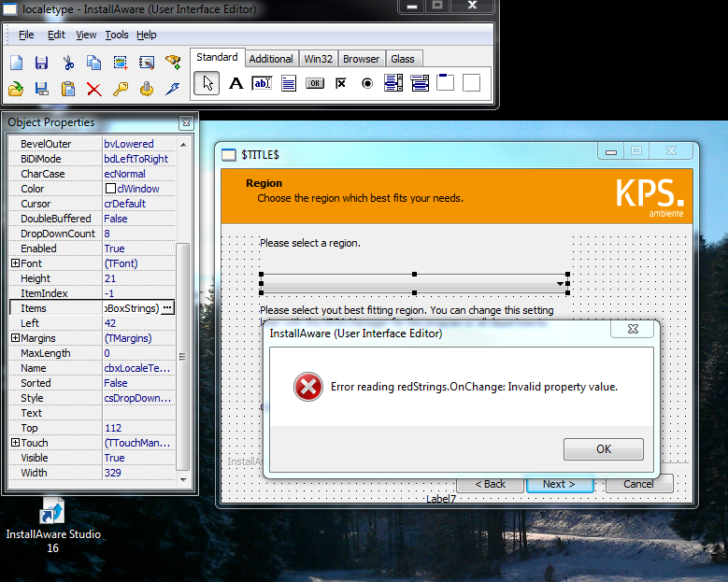The height and width of the screenshot is (582, 728).
Task: Click OK in the error dialog
Action: click(604, 449)
